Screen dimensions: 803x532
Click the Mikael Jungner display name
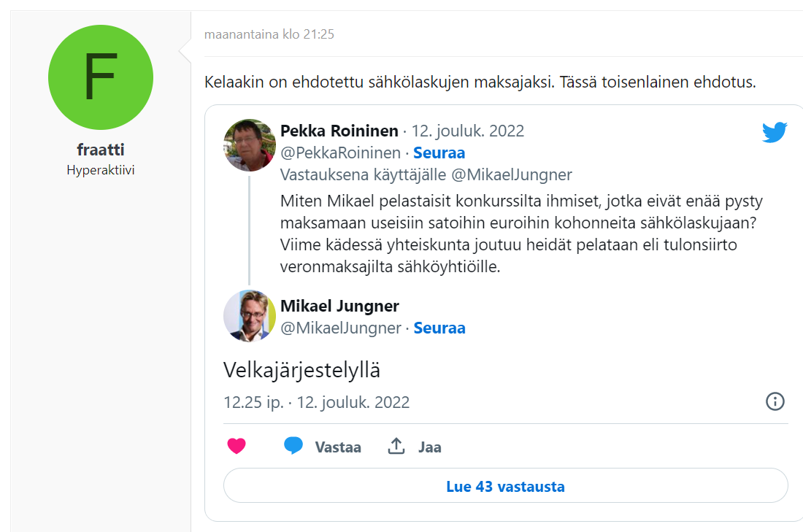pyautogui.click(x=339, y=307)
